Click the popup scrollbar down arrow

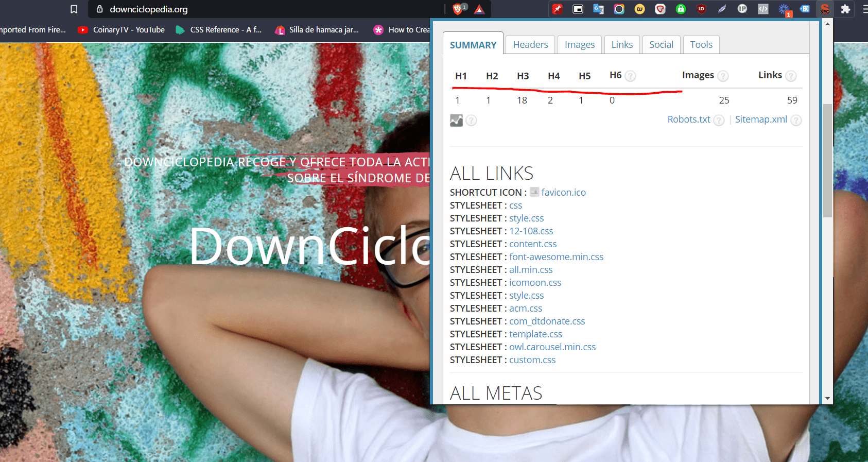[827, 398]
